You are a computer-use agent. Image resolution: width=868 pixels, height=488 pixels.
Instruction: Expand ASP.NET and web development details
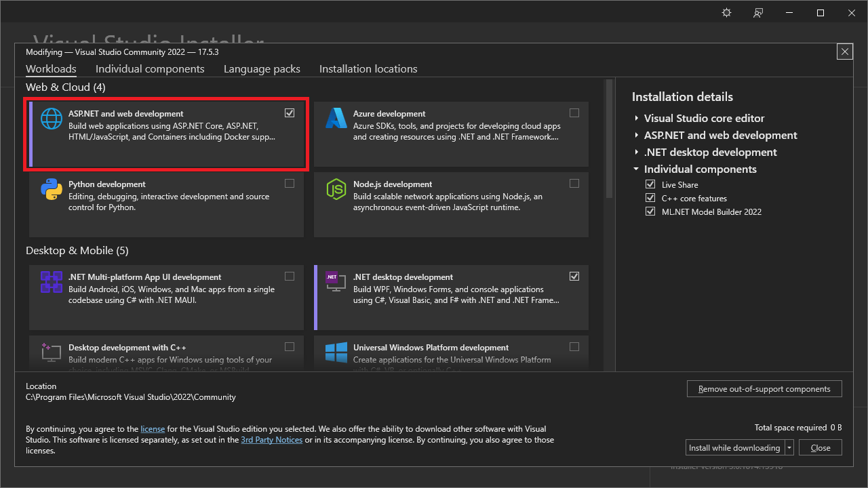point(637,135)
